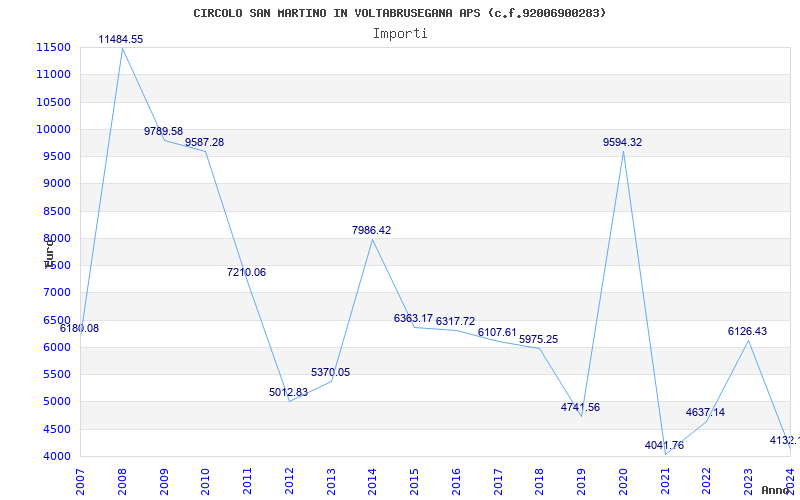This screenshot has width=800, height=500.
Task: Select the 2021 year axis label
Action: click(x=665, y=482)
